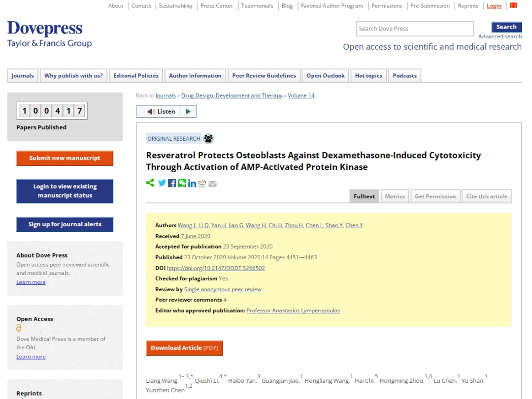532x399 pixels.
Task: Click author link Zhou H
Action: point(294,225)
